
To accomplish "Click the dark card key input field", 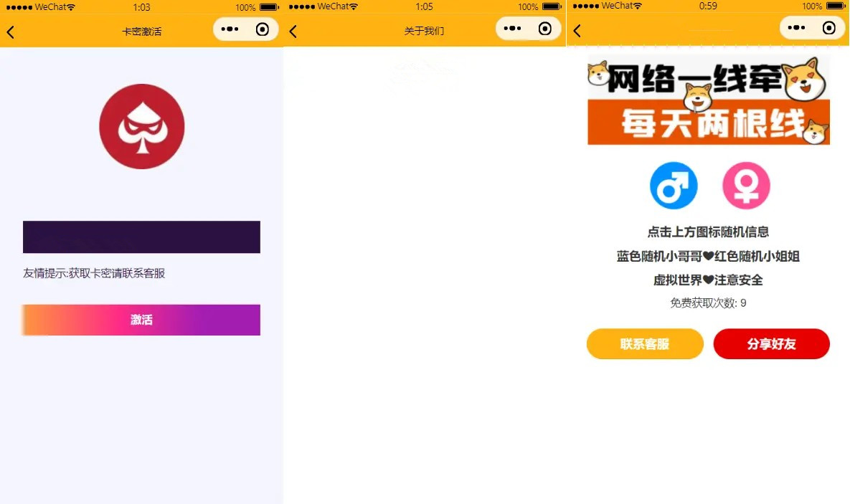I will [x=141, y=237].
